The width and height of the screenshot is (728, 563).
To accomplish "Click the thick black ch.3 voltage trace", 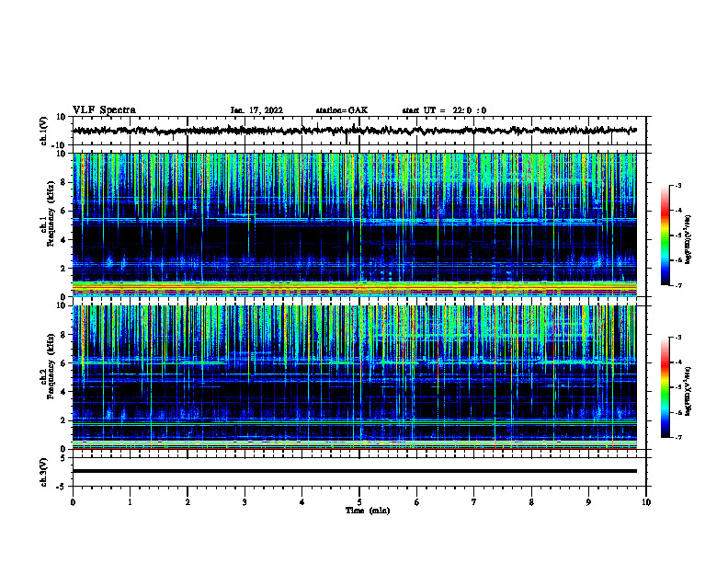I will coord(354,471).
